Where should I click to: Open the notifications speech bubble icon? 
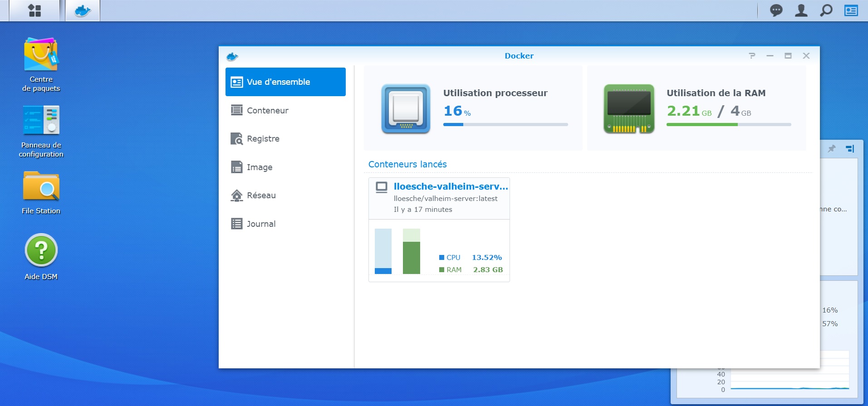[x=776, y=10]
